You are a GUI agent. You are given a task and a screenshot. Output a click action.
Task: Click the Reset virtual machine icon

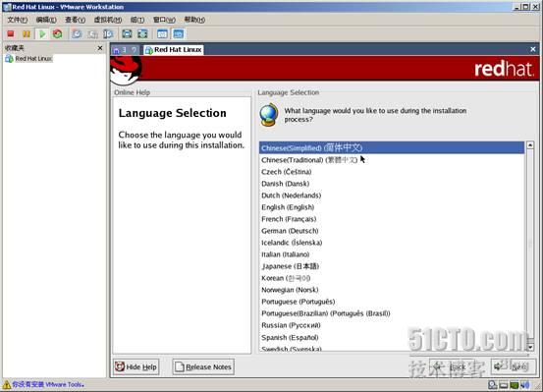click(58, 33)
